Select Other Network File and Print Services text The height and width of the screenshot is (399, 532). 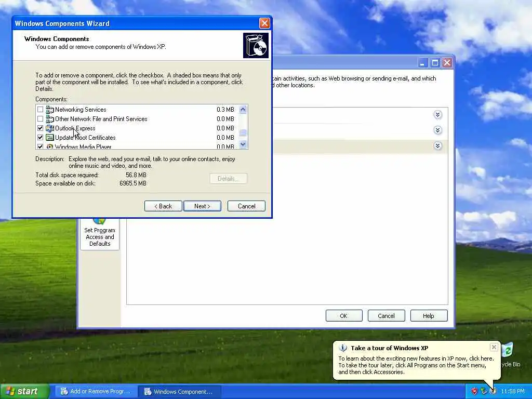[101, 119]
